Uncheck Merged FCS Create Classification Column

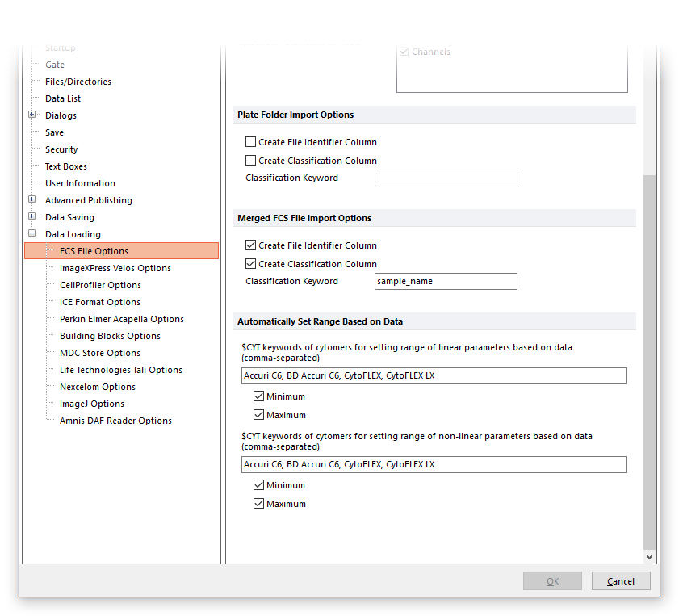click(250, 264)
